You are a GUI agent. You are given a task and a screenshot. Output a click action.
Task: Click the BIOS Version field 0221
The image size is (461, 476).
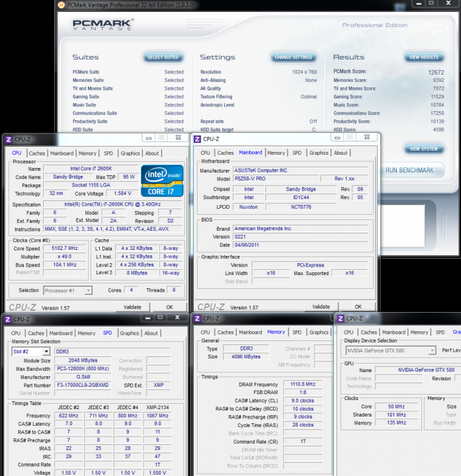coord(301,237)
